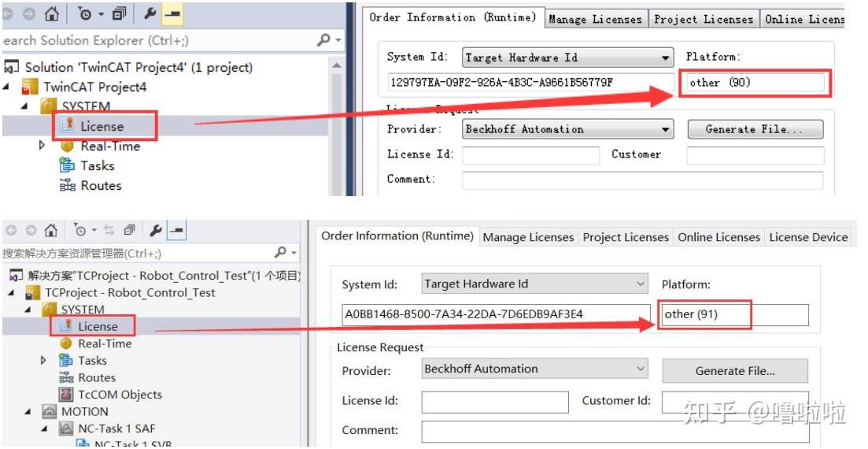
Task: Click License Id input field beside Customer Id label
Action: pyautogui.click(x=494, y=402)
